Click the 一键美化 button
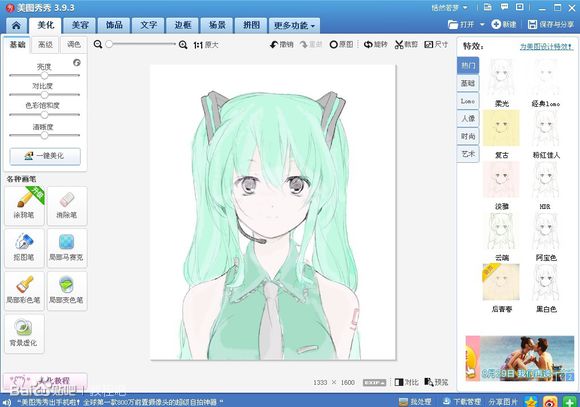 click(x=45, y=156)
